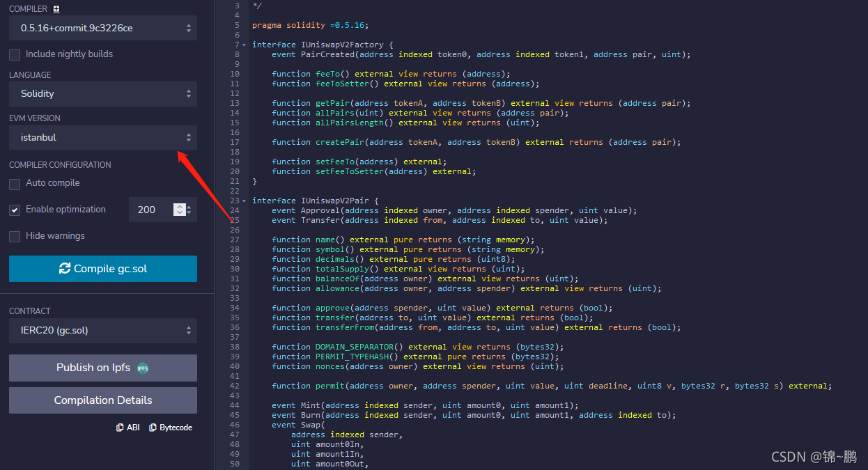This screenshot has width=868, height=470.
Task: Click the CONTRACT section label
Action: click(x=30, y=311)
